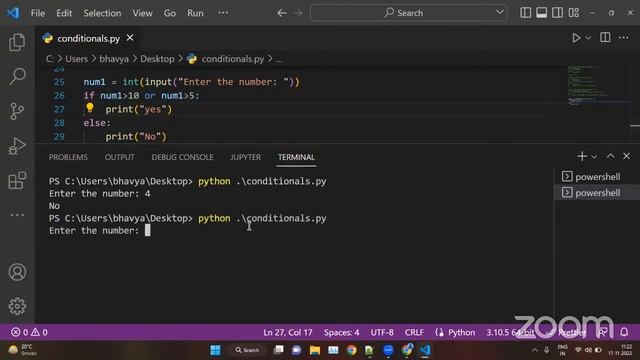The height and width of the screenshot is (360, 640).
Task: Click the Search command center field
Action: point(409,13)
